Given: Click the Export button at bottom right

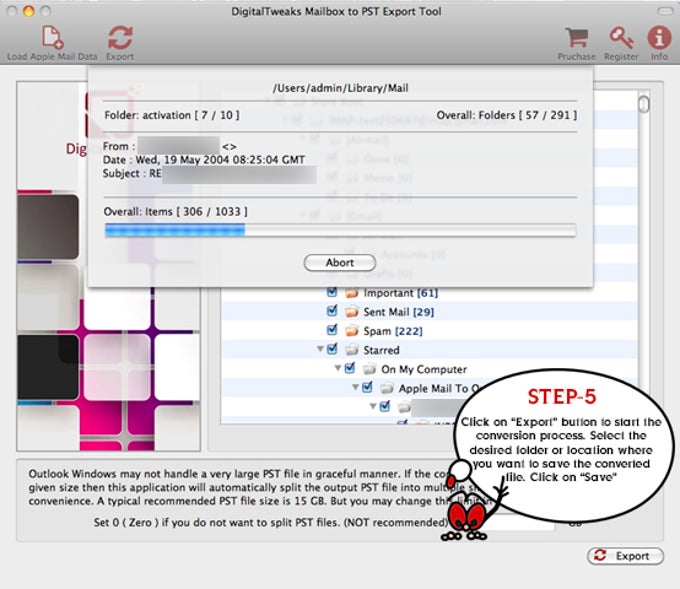Looking at the screenshot, I should coord(625,556).
